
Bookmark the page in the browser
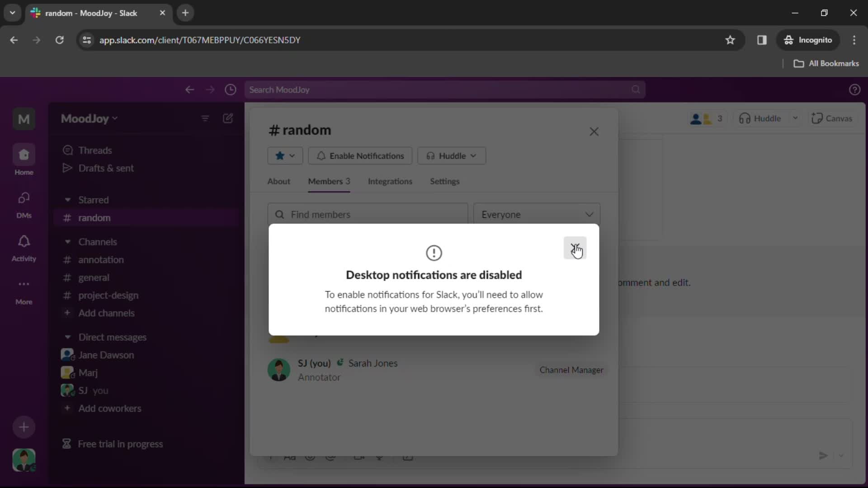click(731, 40)
